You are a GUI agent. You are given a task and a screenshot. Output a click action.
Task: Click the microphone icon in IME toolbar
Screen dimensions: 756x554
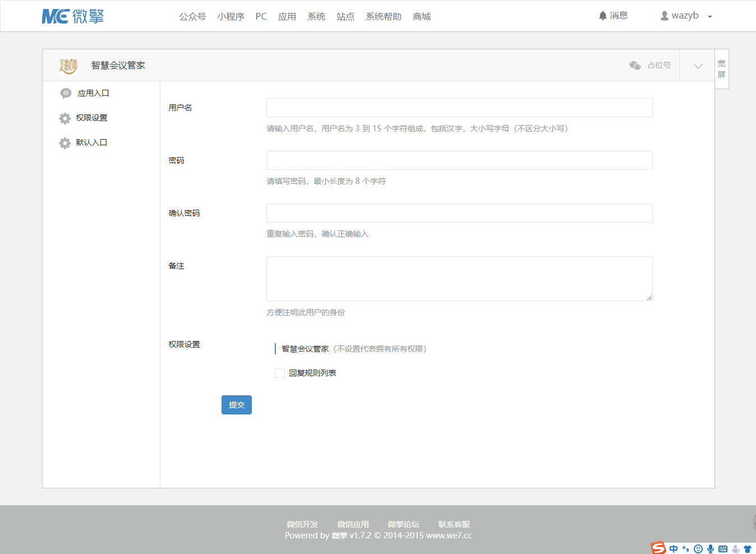[711, 549]
